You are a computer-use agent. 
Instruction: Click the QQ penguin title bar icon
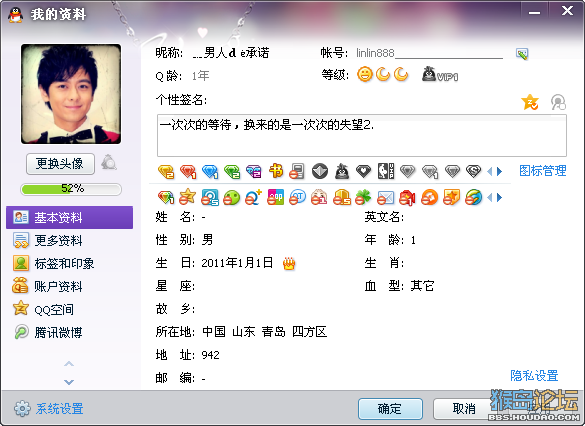[x=15, y=14]
